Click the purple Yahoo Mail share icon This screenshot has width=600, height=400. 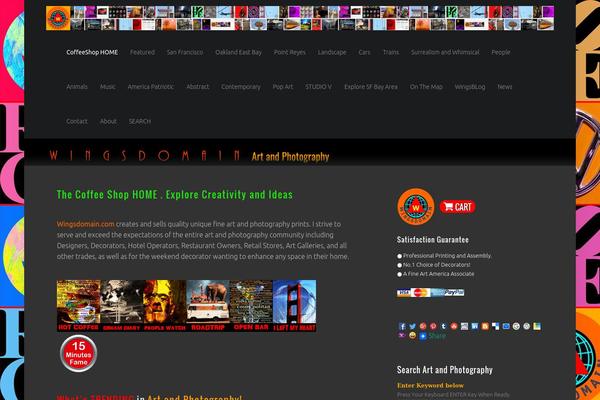click(x=402, y=336)
